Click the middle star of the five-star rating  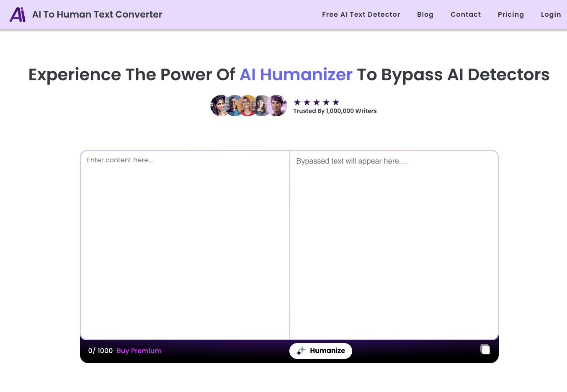pos(317,102)
